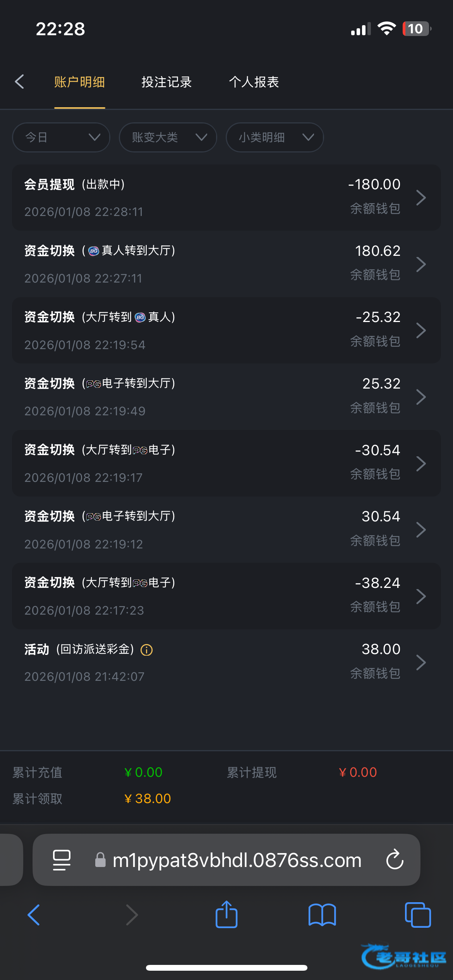This screenshot has height=980, width=453.
Task: Open the 会员提现 -180.00 record details
Action: tap(226, 198)
